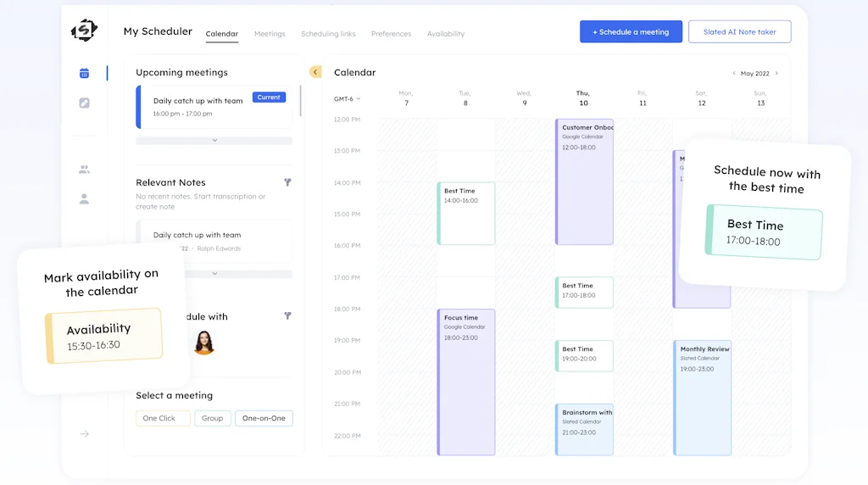This screenshot has height=485, width=868.
Task: Open the user profile sidebar icon
Action: coord(84,199)
